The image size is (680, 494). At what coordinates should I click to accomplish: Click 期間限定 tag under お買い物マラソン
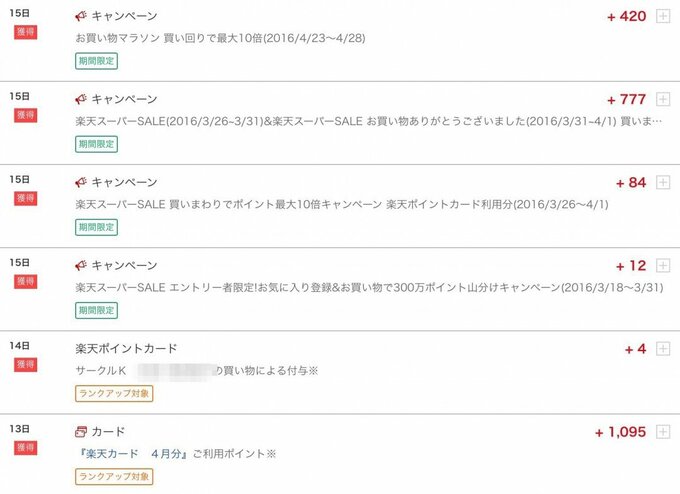click(x=97, y=60)
